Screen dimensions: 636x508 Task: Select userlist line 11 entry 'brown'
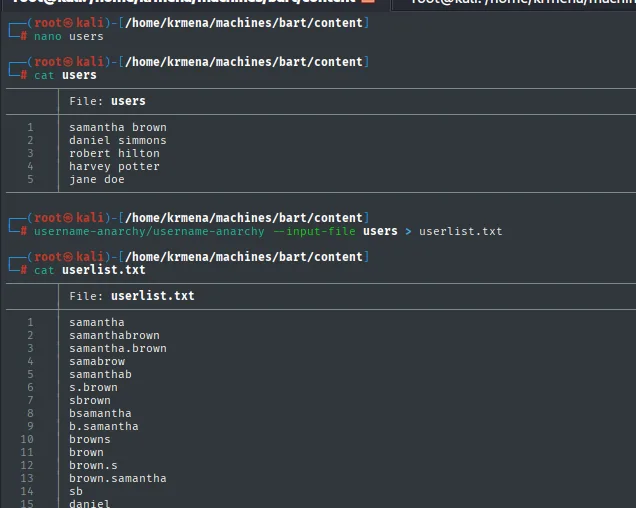86,452
